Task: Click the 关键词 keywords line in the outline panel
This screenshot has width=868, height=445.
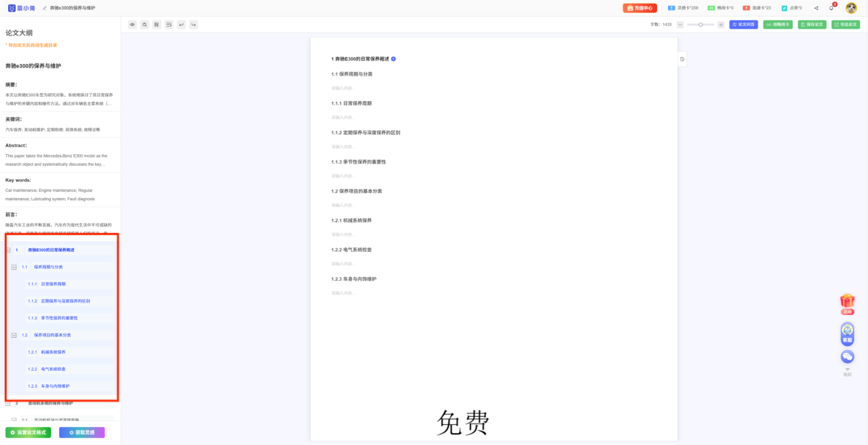Action: point(53,129)
